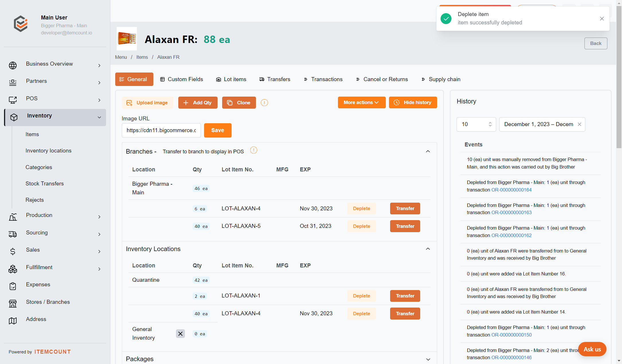Clear the history date range filter
This screenshot has width=622, height=364.
click(579, 124)
